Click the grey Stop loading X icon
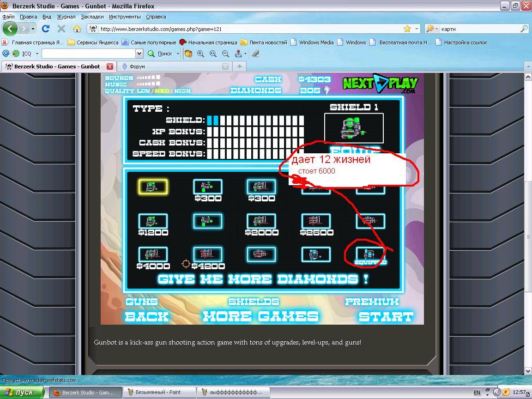Image resolution: width=532 pixels, height=399 pixels. [61, 29]
